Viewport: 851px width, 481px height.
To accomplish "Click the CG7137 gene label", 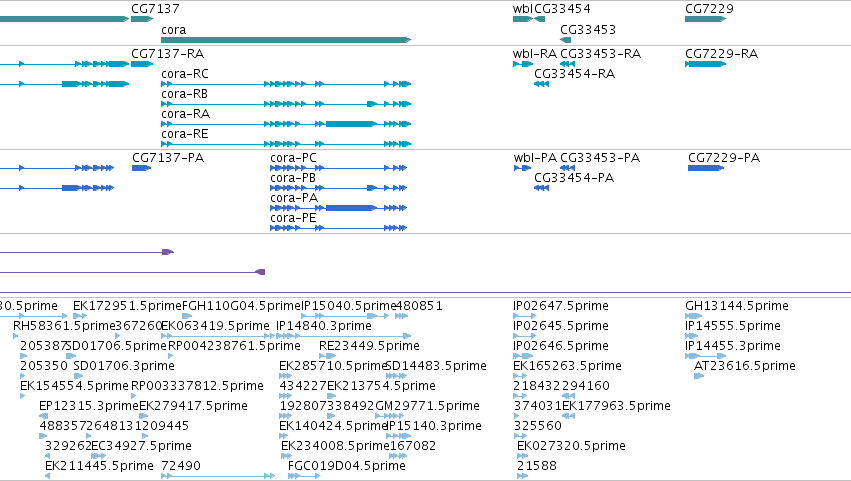I will [x=155, y=9].
